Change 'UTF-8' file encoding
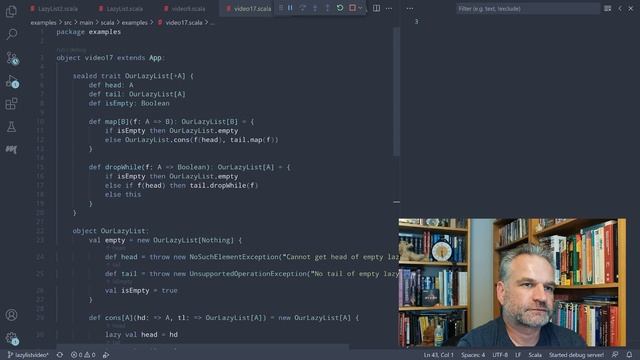Image resolution: width=640 pixels, height=360 pixels. point(500,355)
